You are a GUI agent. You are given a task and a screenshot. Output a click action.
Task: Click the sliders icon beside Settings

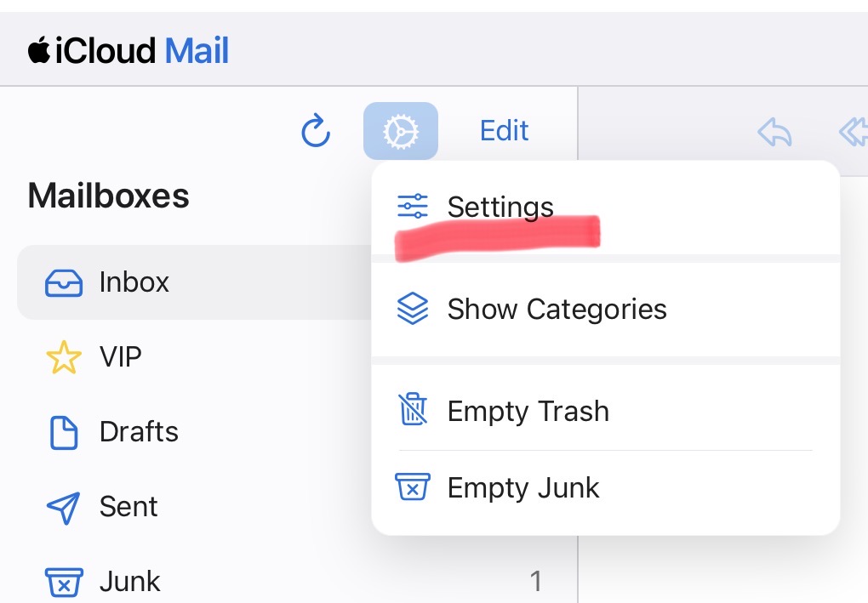(x=413, y=207)
